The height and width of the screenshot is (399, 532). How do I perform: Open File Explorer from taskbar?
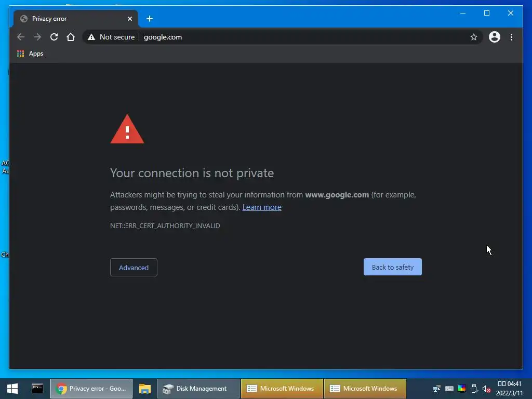click(145, 389)
